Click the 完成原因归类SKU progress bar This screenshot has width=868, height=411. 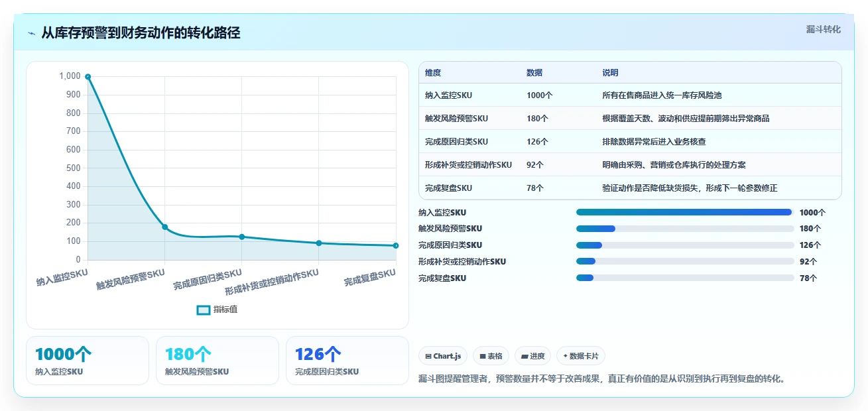click(x=685, y=245)
